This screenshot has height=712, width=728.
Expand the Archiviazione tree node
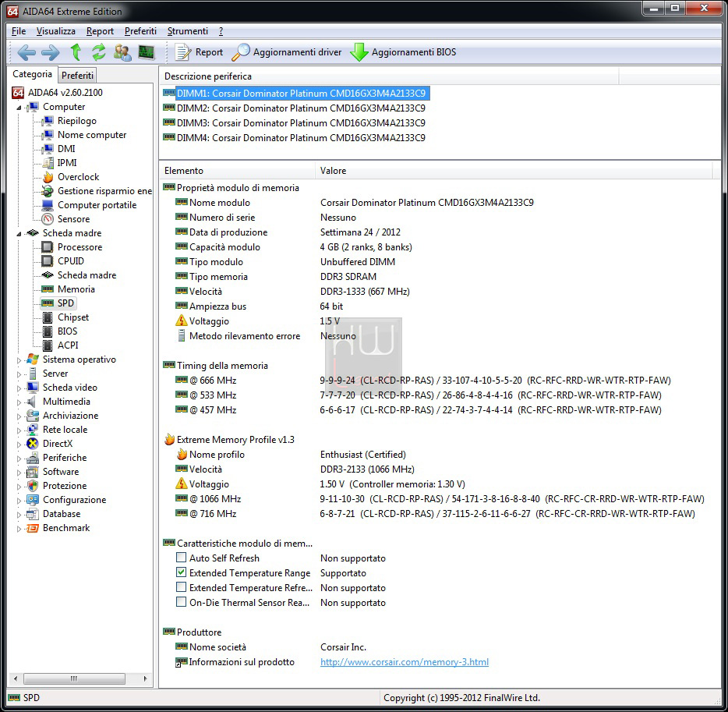[x=19, y=416]
